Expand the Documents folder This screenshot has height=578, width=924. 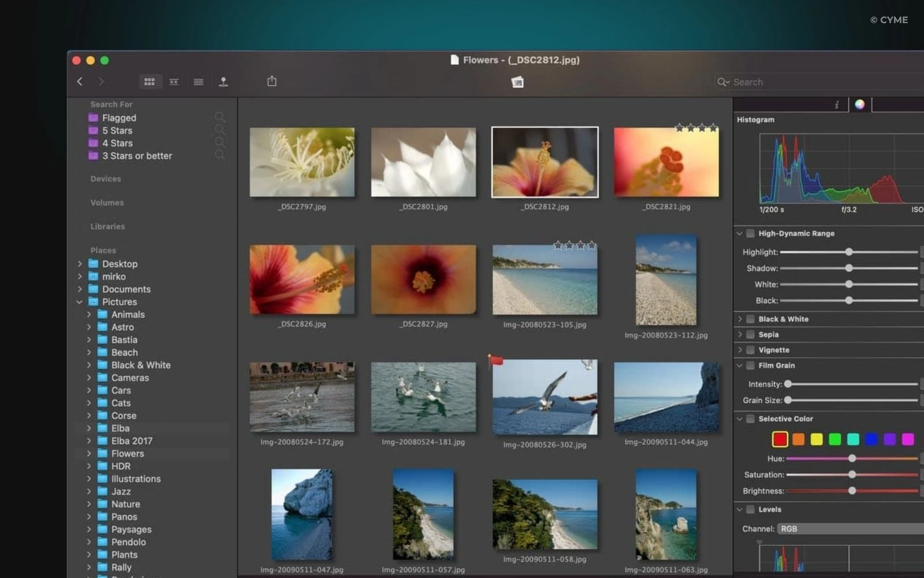[x=80, y=290]
